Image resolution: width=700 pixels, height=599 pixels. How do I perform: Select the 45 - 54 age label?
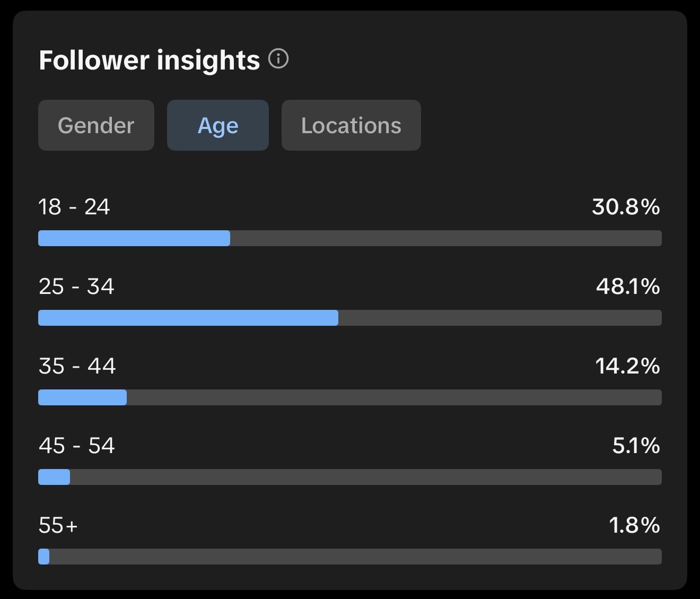point(77,446)
